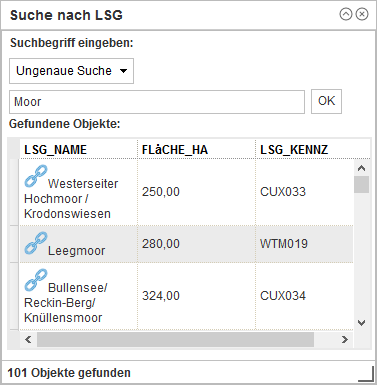Select the Leegmoor name text
This screenshot has height=385, width=377.
pos(76,251)
